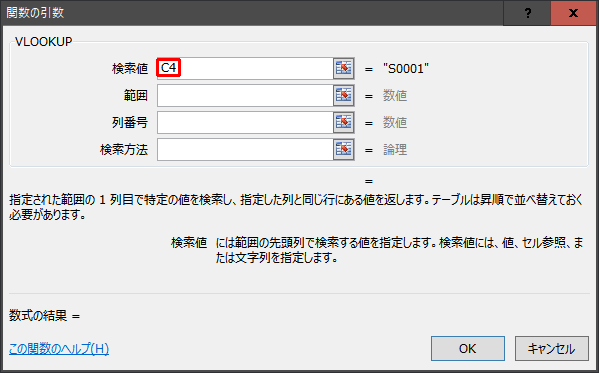Click the "S0001" result value text

406,69
